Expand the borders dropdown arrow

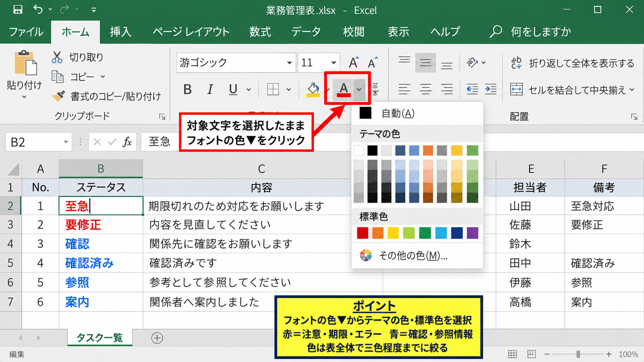coord(288,90)
